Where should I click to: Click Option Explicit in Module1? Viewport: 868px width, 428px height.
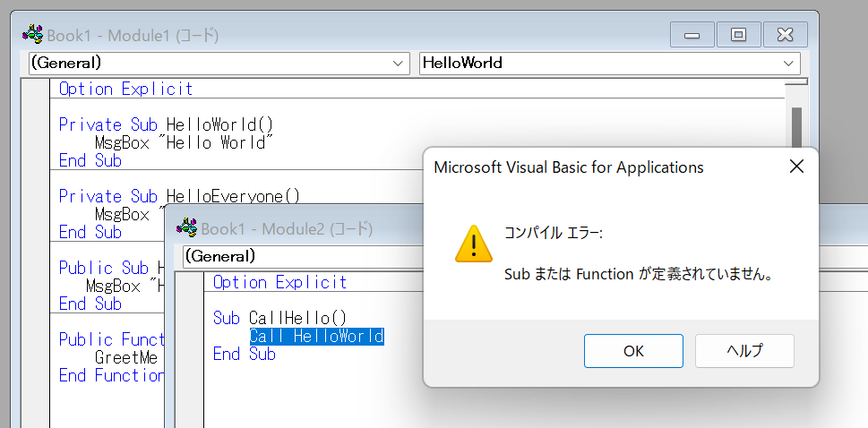[126, 90]
